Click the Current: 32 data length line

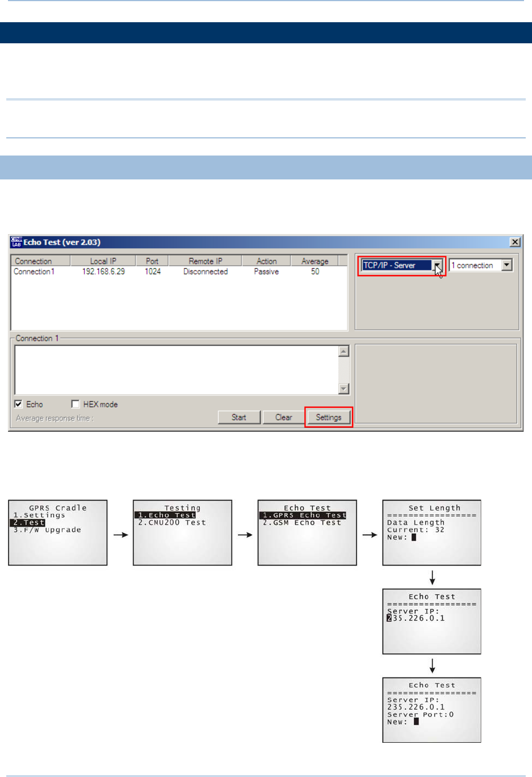coord(416,530)
